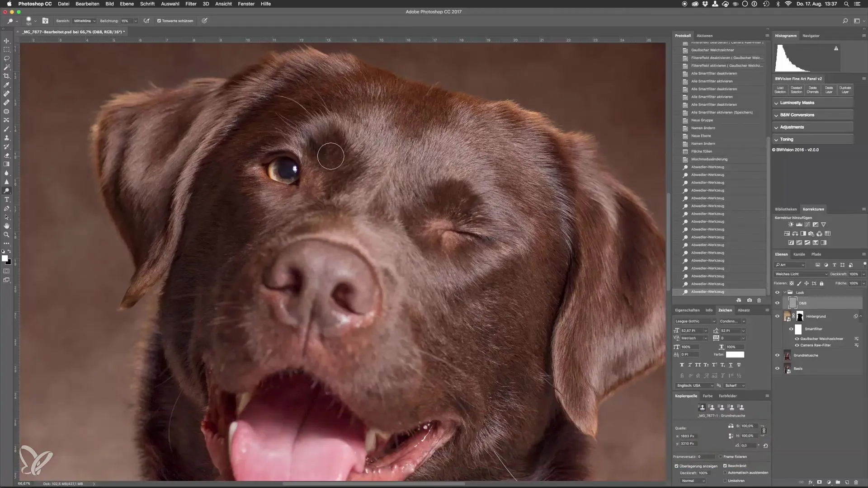Add layer mask in Ebenen panel
Image resolution: width=868 pixels, height=488 pixels.
819,482
